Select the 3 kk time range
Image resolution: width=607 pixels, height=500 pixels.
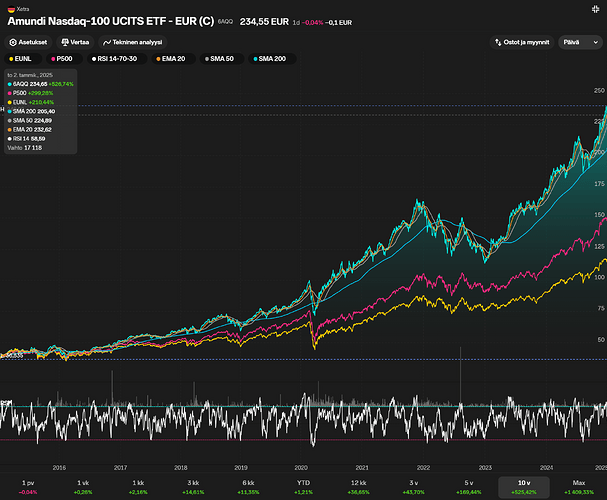[x=193, y=487]
